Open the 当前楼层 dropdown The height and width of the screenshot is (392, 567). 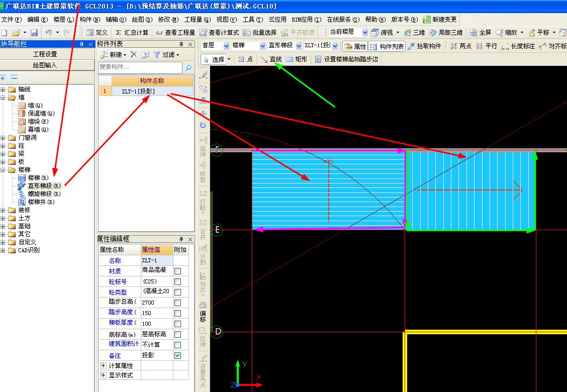coord(365,33)
